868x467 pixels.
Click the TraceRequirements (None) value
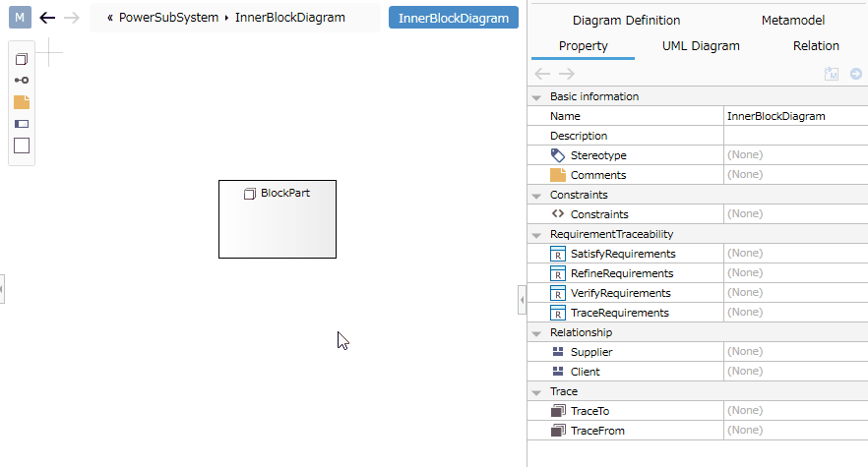tap(745, 312)
